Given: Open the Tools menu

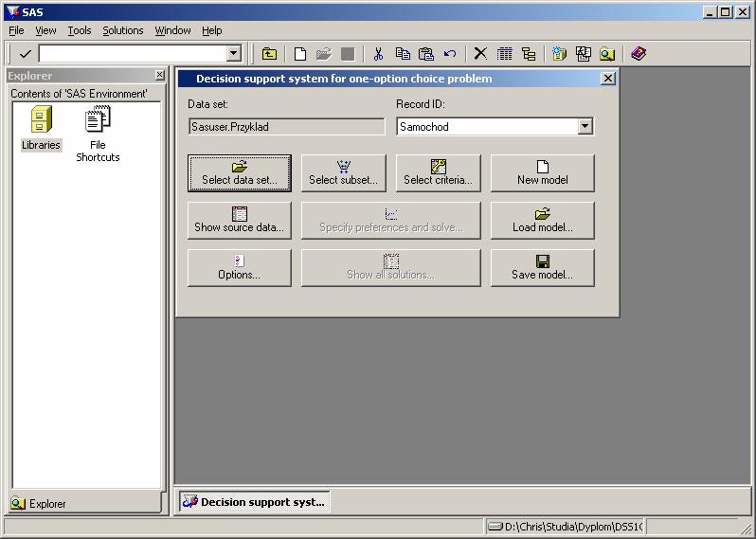Looking at the screenshot, I should [79, 30].
